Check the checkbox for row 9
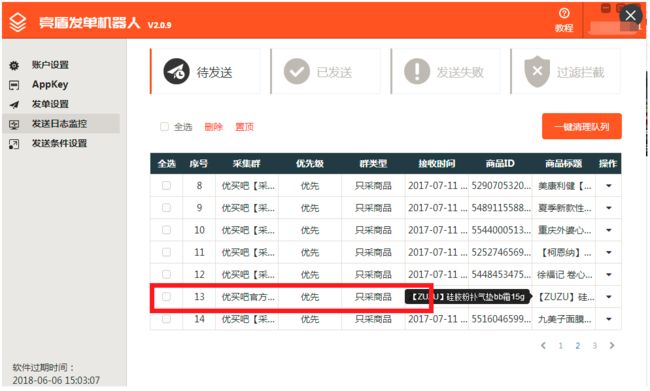Screen dimensions: 650x391 [166, 207]
